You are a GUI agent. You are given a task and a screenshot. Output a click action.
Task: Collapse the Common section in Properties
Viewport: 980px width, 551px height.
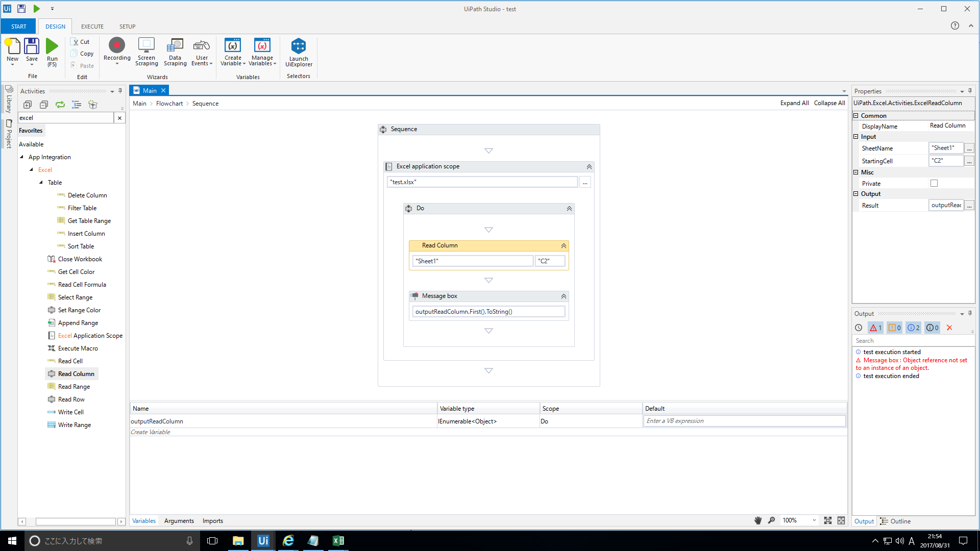(x=856, y=116)
